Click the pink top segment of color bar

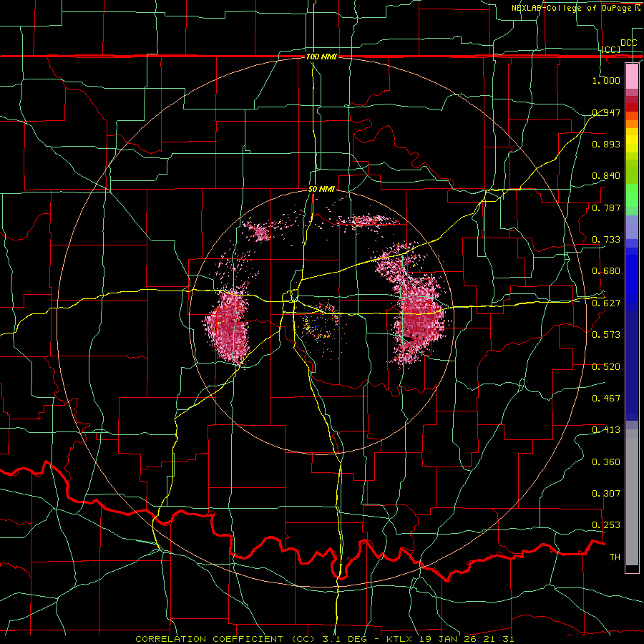[x=632, y=77]
